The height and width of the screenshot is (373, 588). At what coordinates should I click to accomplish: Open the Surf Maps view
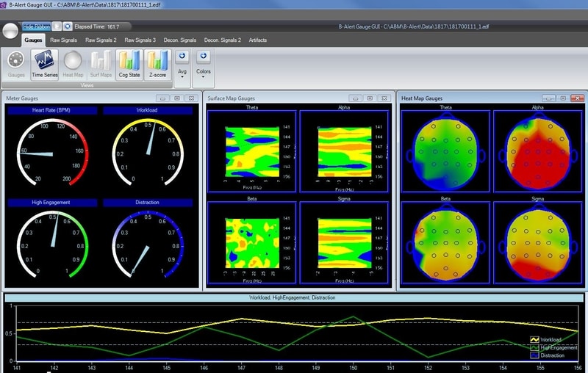[101, 63]
